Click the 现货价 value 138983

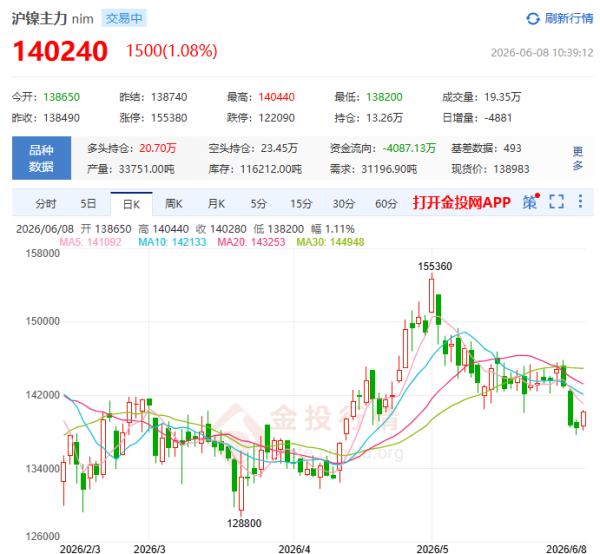tap(511, 169)
